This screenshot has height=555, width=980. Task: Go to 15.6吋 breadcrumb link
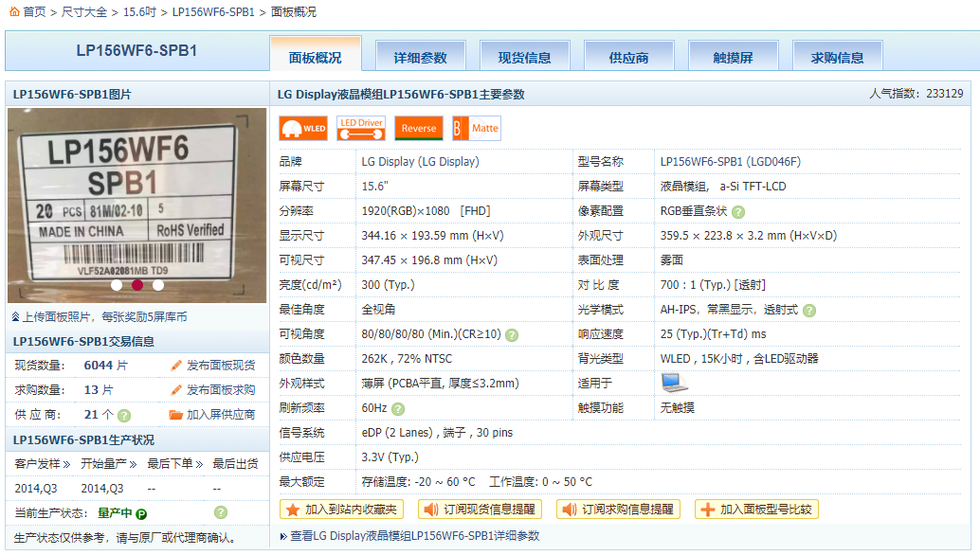(x=139, y=12)
